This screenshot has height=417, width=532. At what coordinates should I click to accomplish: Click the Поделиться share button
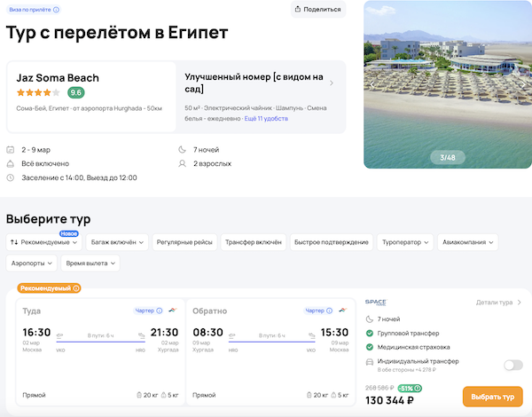click(x=317, y=10)
